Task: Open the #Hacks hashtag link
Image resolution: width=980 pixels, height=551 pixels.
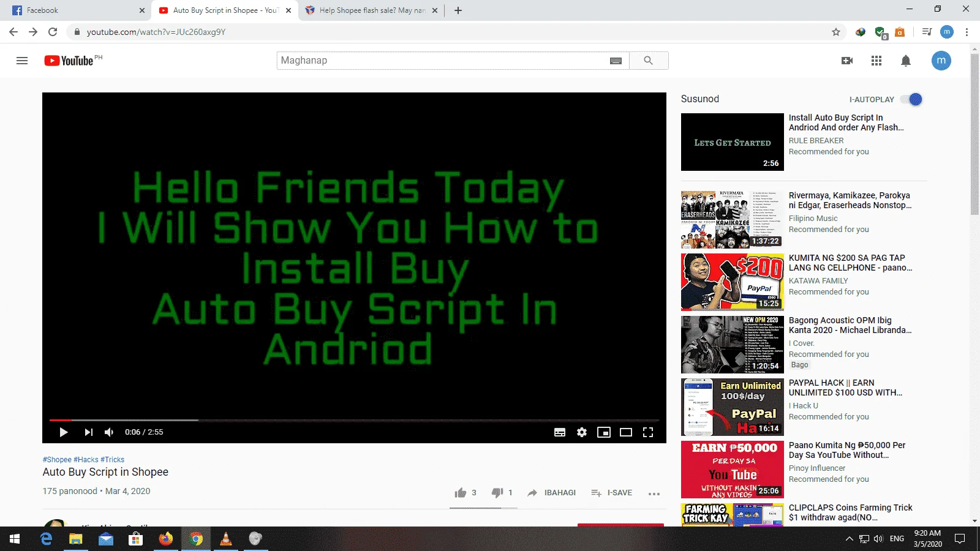Action: coord(86,460)
